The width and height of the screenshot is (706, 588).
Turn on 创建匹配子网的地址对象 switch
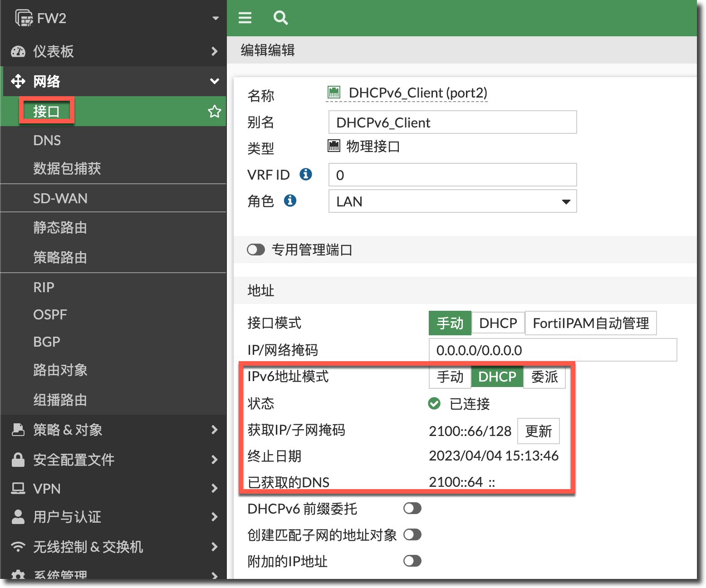412,535
